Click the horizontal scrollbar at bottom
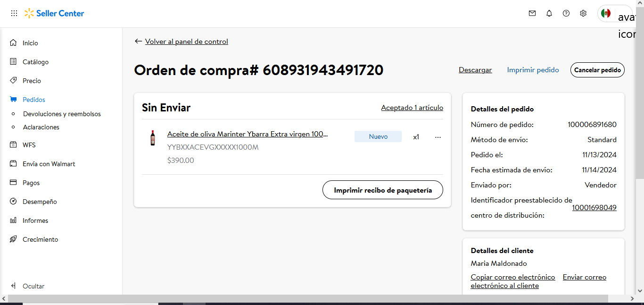 pos(307,299)
